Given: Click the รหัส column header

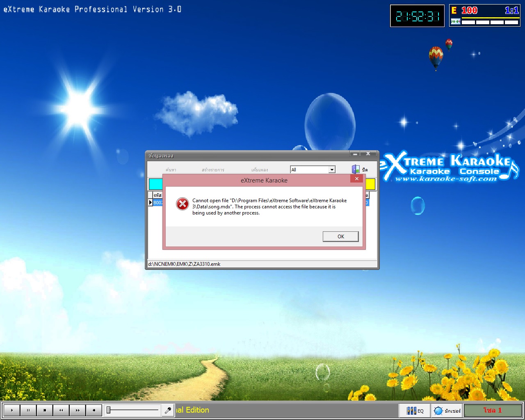Looking at the screenshot, I should (157, 195).
